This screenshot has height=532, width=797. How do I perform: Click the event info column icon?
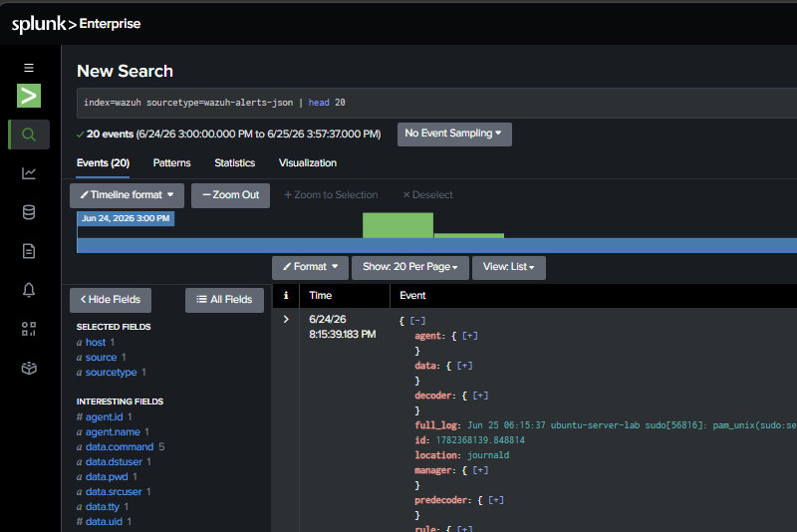pos(286,295)
